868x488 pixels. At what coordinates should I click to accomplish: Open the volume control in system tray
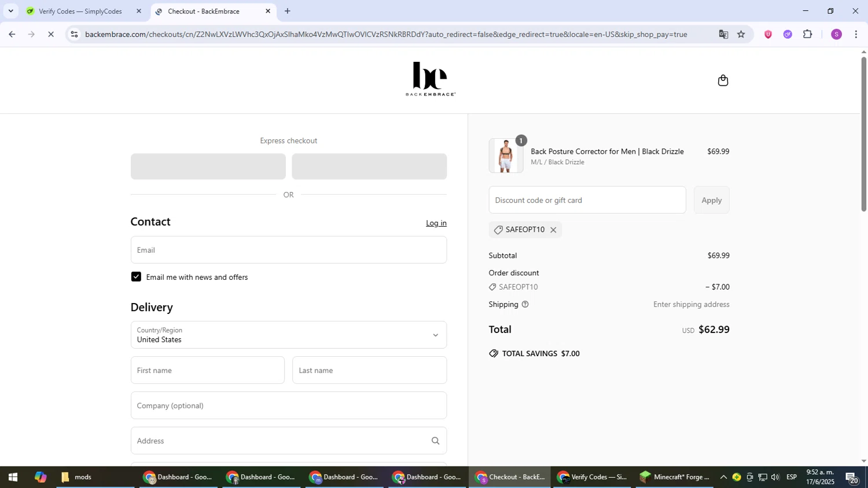click(775, 478)
